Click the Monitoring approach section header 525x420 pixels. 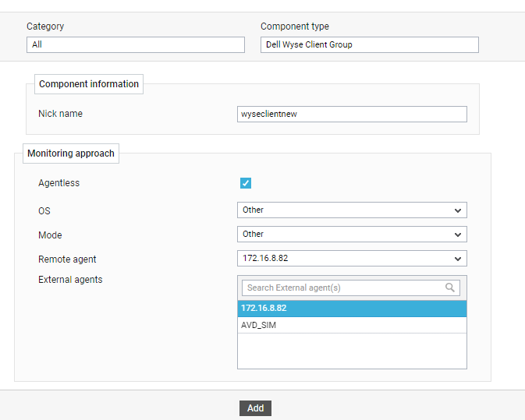tap(71, 154)
